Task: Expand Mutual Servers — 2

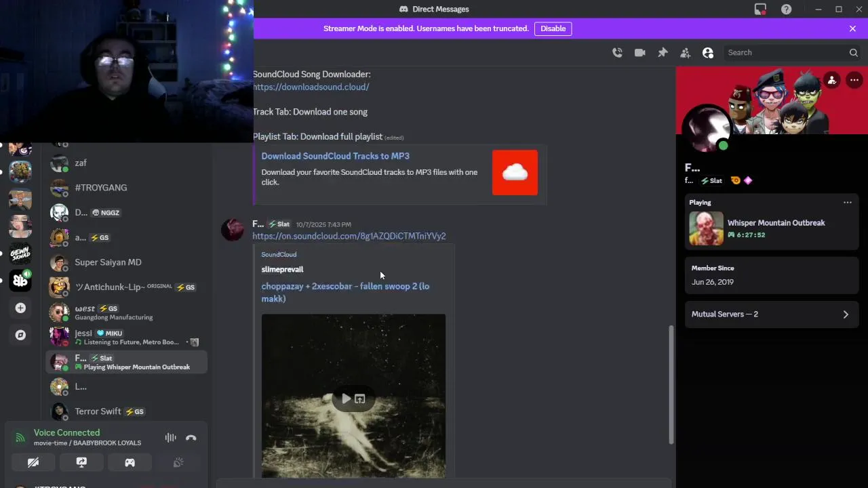Action: [x=772, y=314]
